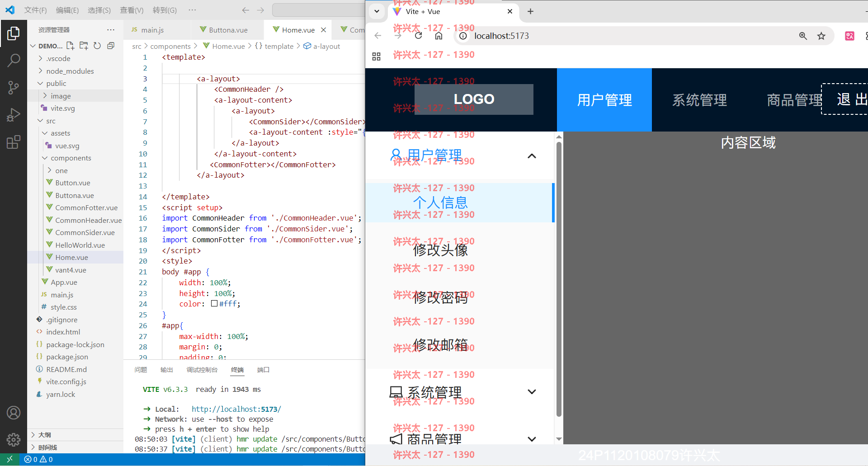
Task: Switch to 输出 output panel tab
Action: click(167, 370)
